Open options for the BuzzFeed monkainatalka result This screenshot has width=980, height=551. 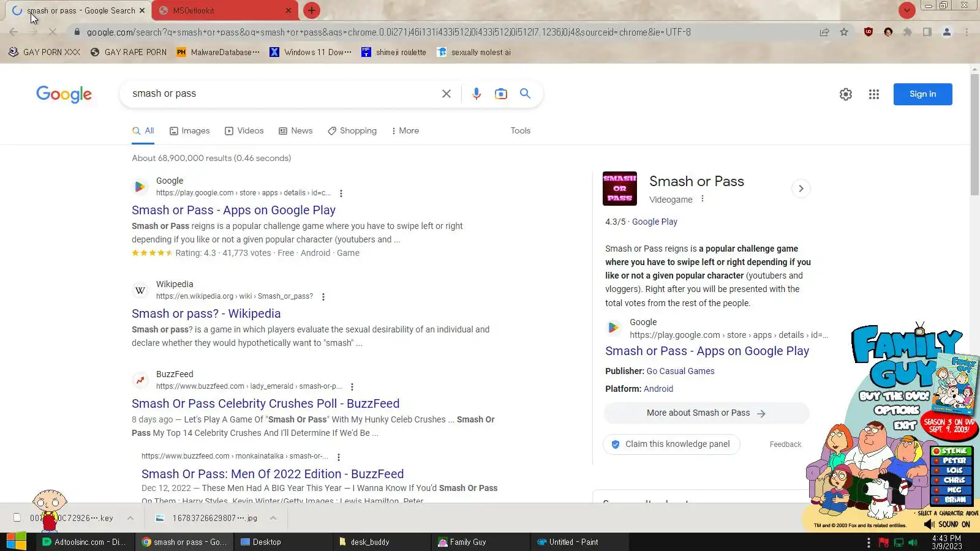coord(339,457)
